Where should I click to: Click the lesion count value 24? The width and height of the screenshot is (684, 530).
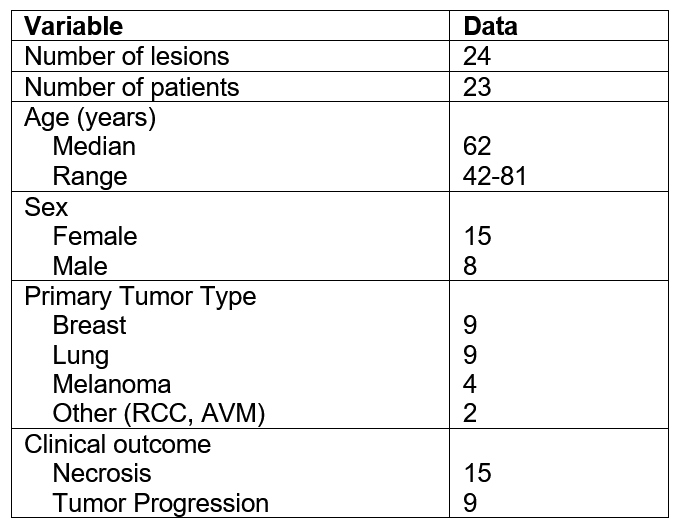pyautogui.click(x=477, y=56)
